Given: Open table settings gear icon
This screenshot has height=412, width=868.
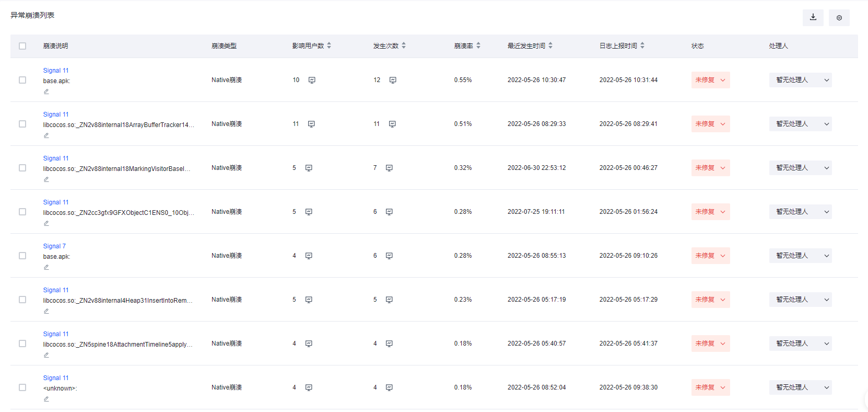Looking at the screenshot, I should (x=839, y=18).
